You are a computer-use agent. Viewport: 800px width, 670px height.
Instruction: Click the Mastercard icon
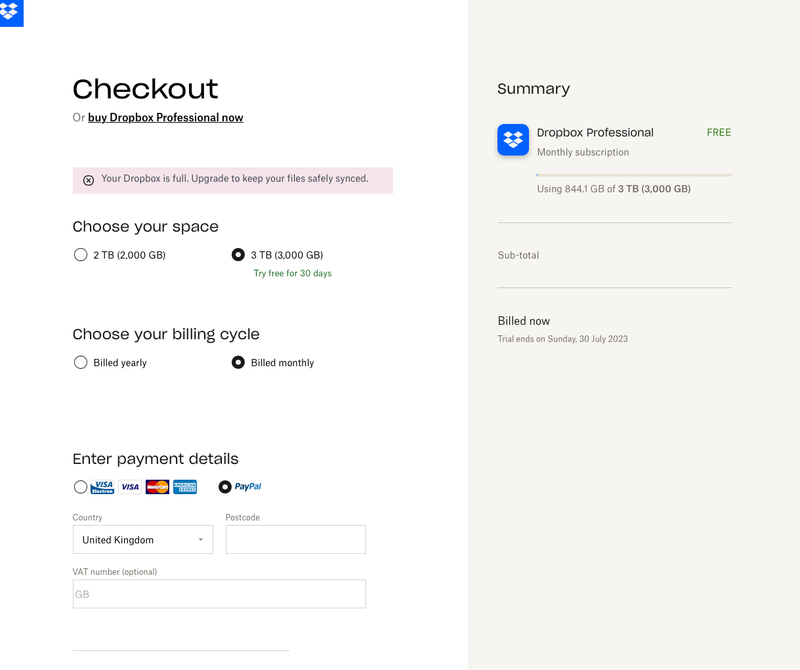tap(157, 487)
